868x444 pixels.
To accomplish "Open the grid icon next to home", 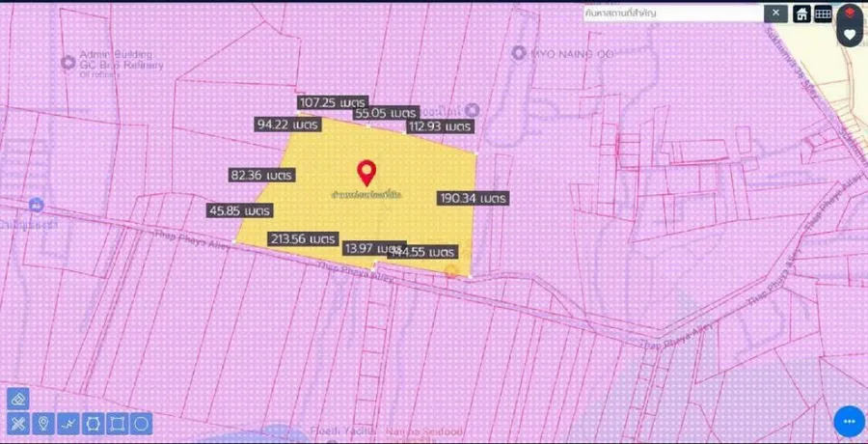I will tap(824, 14).
